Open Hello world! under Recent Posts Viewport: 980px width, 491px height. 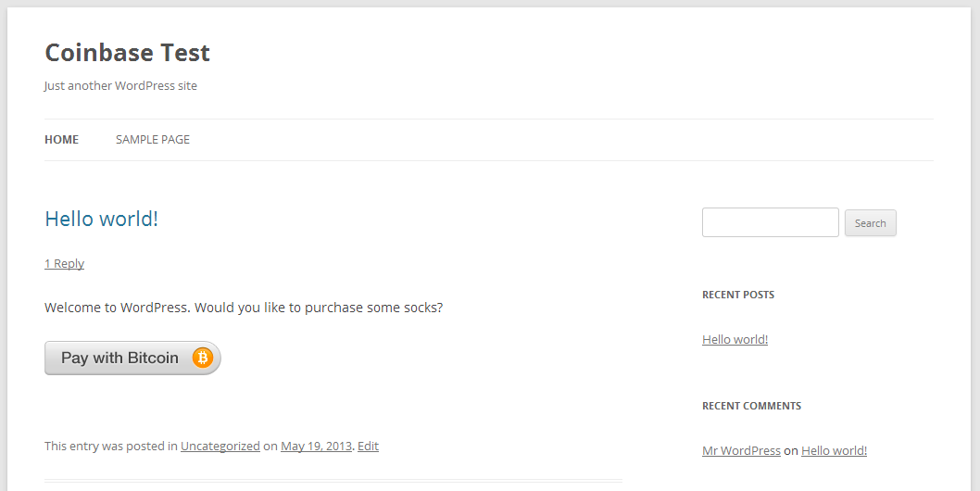[x=735, y=340]
